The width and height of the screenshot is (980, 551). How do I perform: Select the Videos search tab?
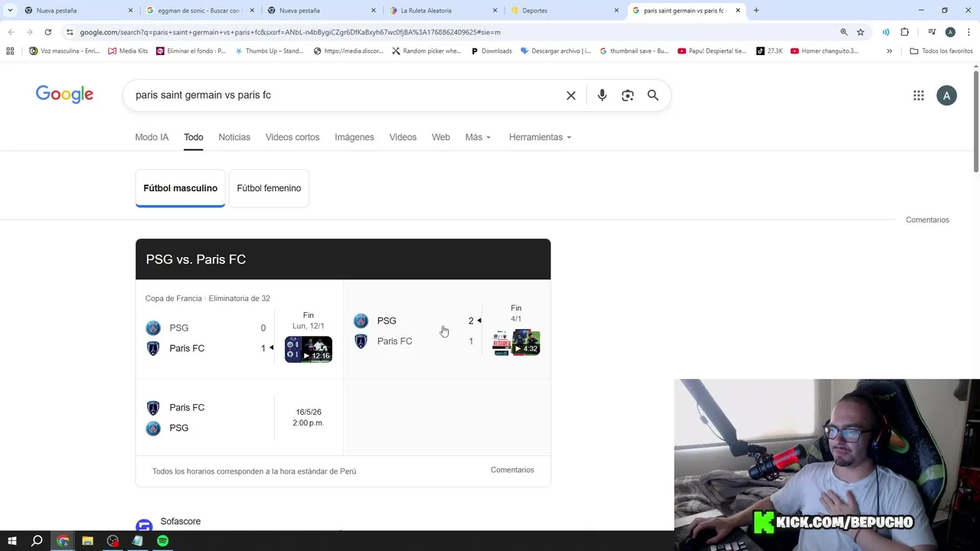pos(403,137)
